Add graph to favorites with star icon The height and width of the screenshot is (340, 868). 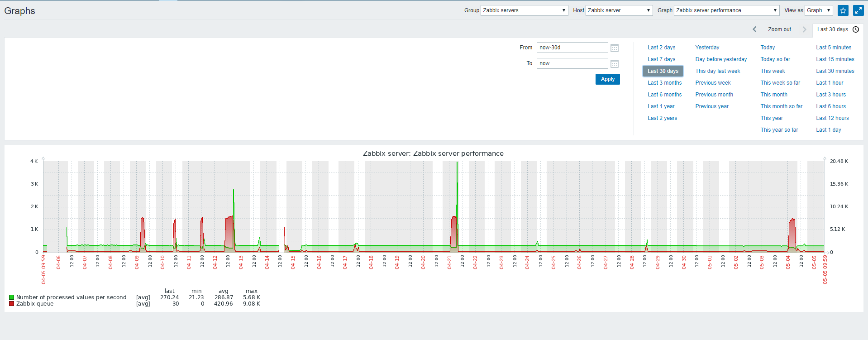pyautogui.click(x=843, y=10)
